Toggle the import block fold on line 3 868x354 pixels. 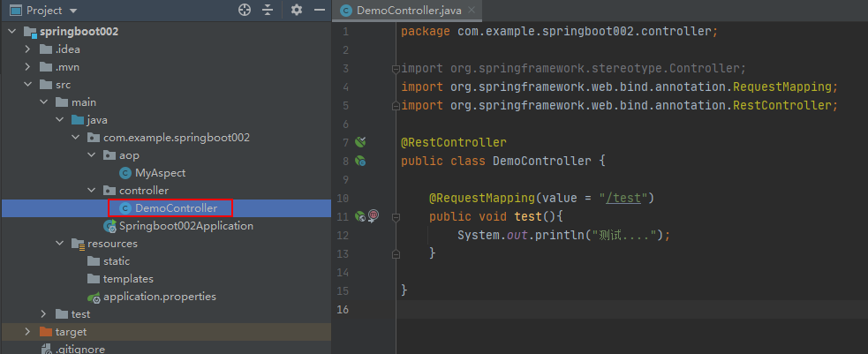(396, 68)
